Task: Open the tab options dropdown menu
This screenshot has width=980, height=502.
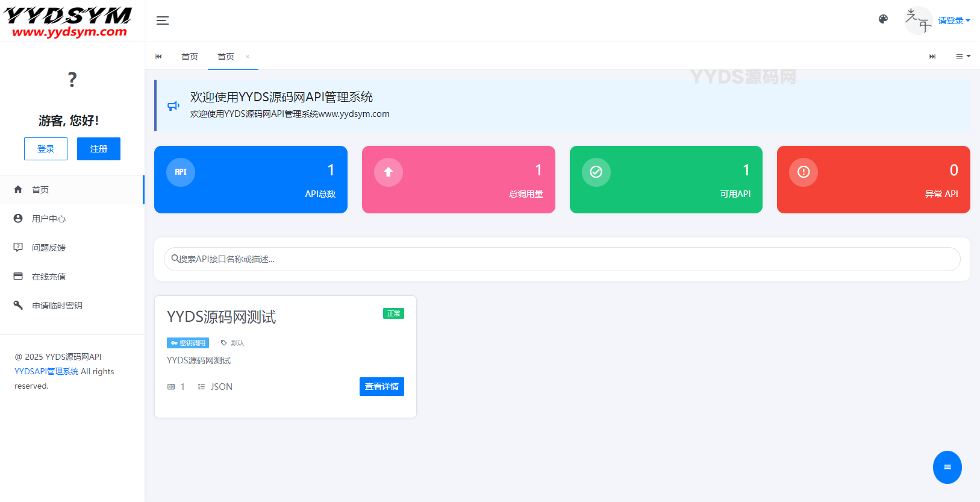Action: click(x=963, y=57)
